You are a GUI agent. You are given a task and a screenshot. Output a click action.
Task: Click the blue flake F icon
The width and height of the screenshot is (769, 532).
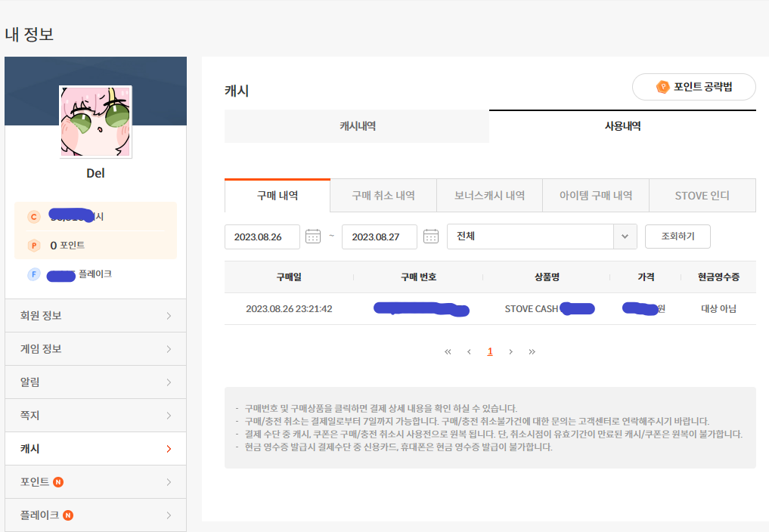coord(33,274)
